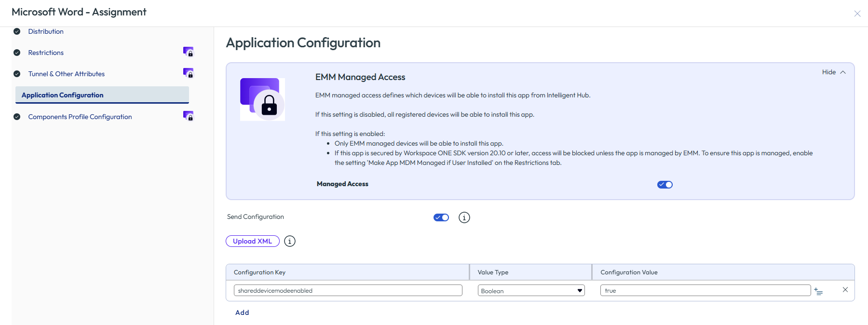This screenshot has width=868, height=325.
Task: Toggle the Managed Access switch
Action: point(665,185)
